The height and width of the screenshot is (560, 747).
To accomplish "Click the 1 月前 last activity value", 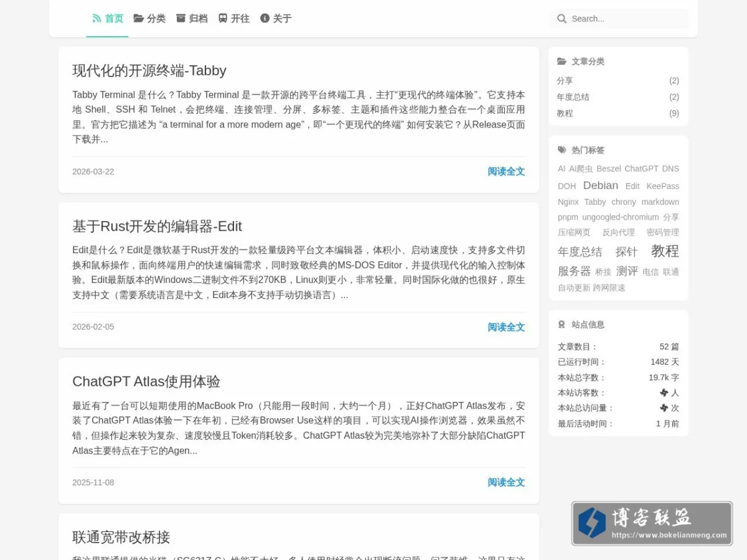I will 667,424.
